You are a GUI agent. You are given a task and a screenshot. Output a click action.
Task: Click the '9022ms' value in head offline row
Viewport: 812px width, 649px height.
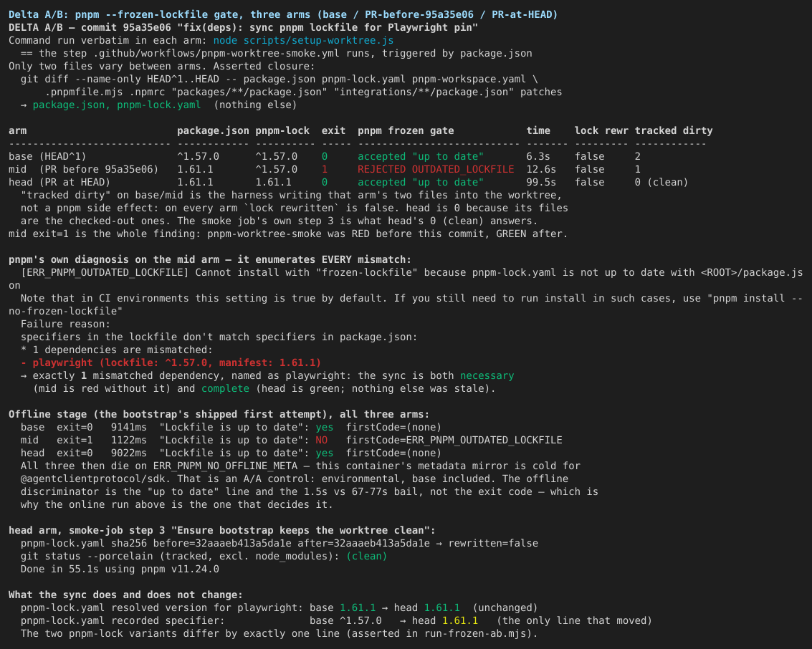(x=128, y=453)
